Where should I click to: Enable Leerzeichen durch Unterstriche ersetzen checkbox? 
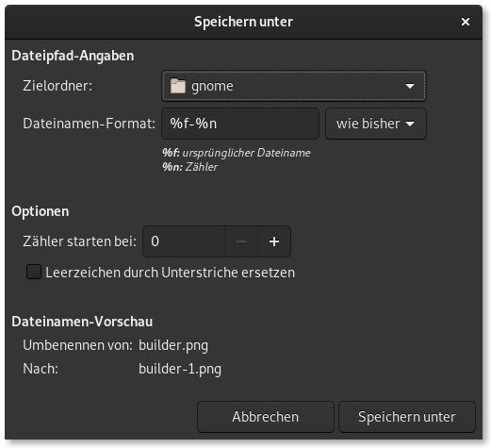click(x=34, y=272)
